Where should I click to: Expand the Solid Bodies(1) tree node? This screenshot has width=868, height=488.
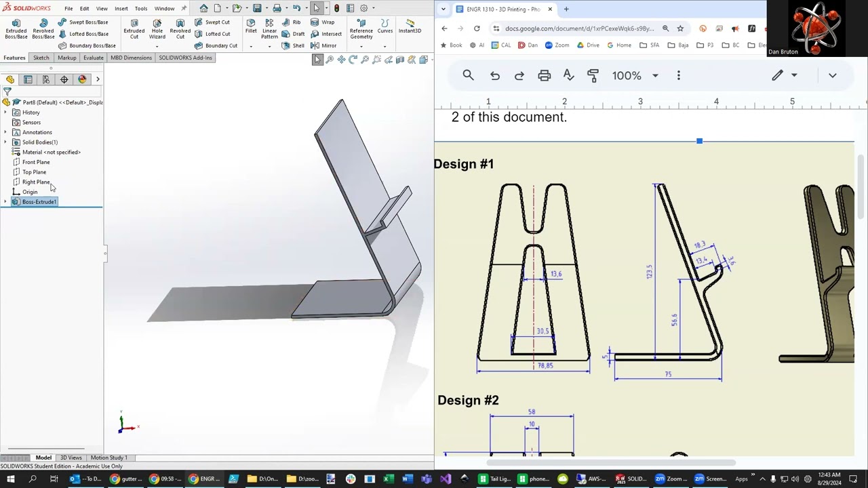click(5, 142)
